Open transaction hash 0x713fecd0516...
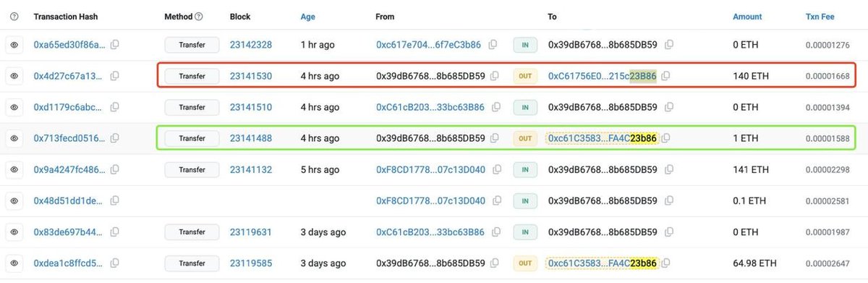 pos(69,138)
